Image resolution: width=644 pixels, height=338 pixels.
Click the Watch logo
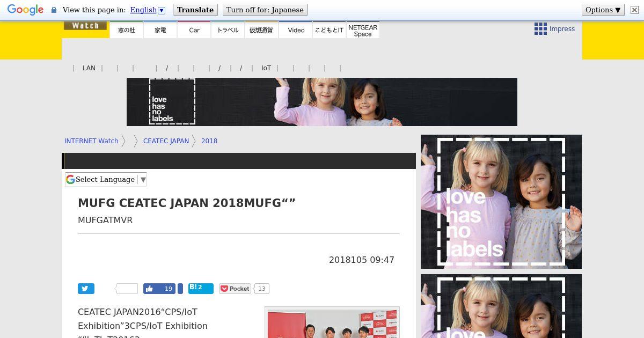pyautogui.click(x=85, y=26)
